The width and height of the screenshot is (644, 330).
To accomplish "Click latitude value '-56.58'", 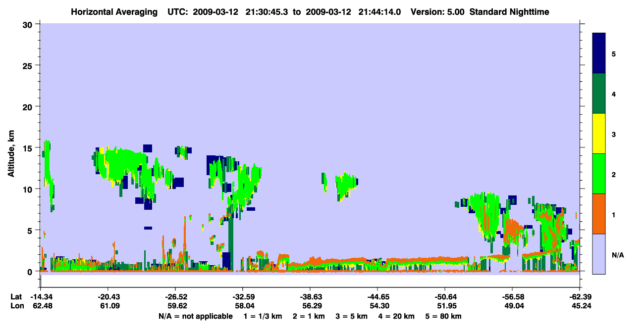I will click(x=512, y=297).
